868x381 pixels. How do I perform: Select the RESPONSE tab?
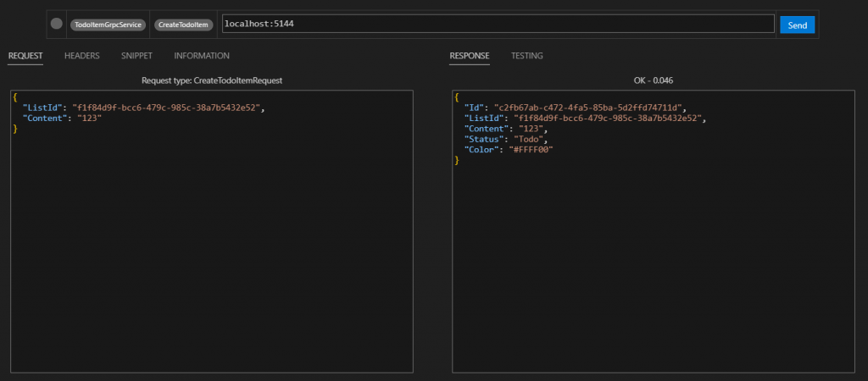469,56
